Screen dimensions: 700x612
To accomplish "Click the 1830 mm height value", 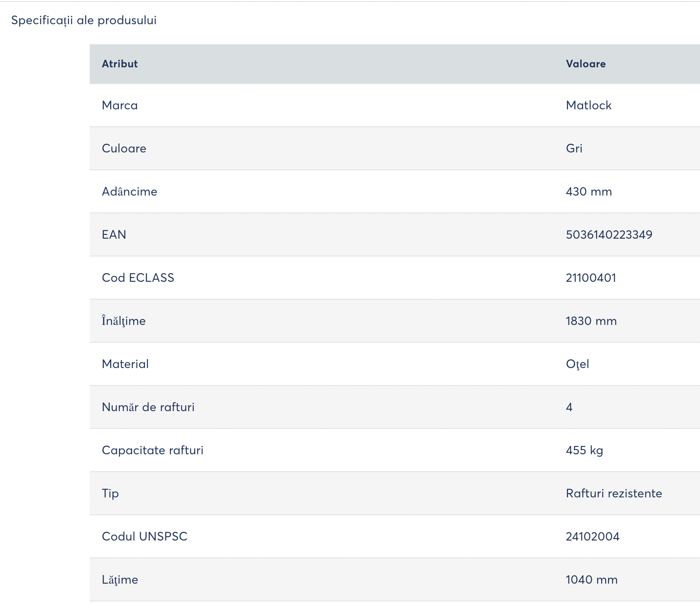I will [591, 321].
